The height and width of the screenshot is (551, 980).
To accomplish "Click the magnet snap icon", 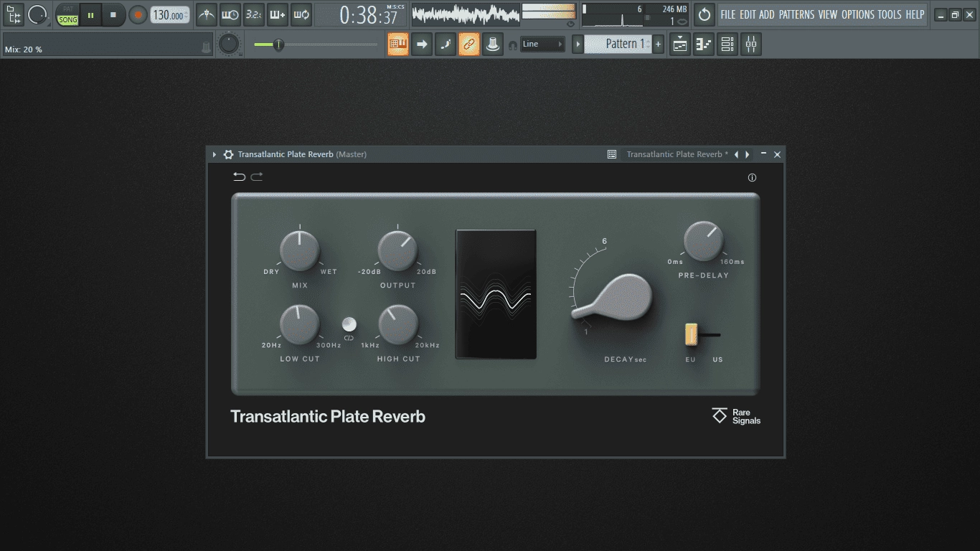I will (512, 44).
